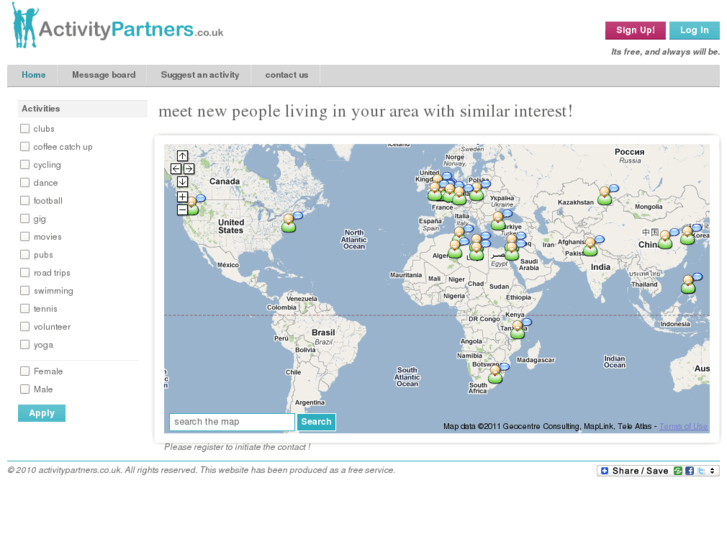Click the user marker near the Philippines
The image size is (727, 545).
pyautogui.click(x=688, y=284)
